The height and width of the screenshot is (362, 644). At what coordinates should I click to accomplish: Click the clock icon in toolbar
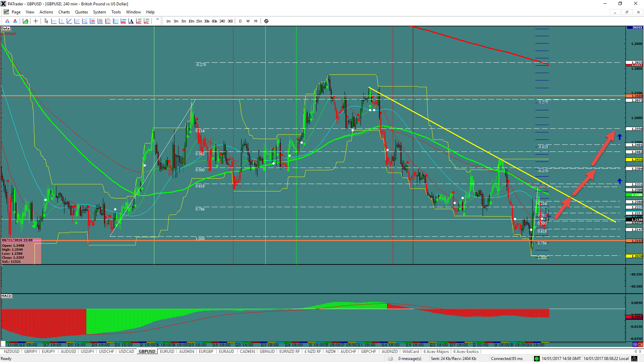pos(266,21)
